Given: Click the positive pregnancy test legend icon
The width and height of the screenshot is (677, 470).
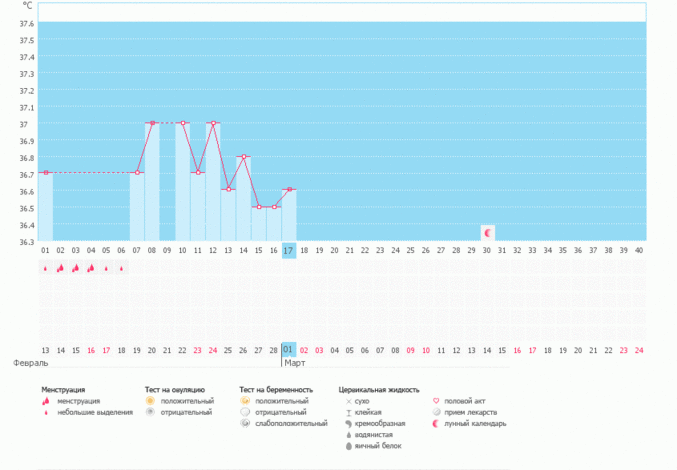Looking at the screenshot, I should (x=245, y=400).
